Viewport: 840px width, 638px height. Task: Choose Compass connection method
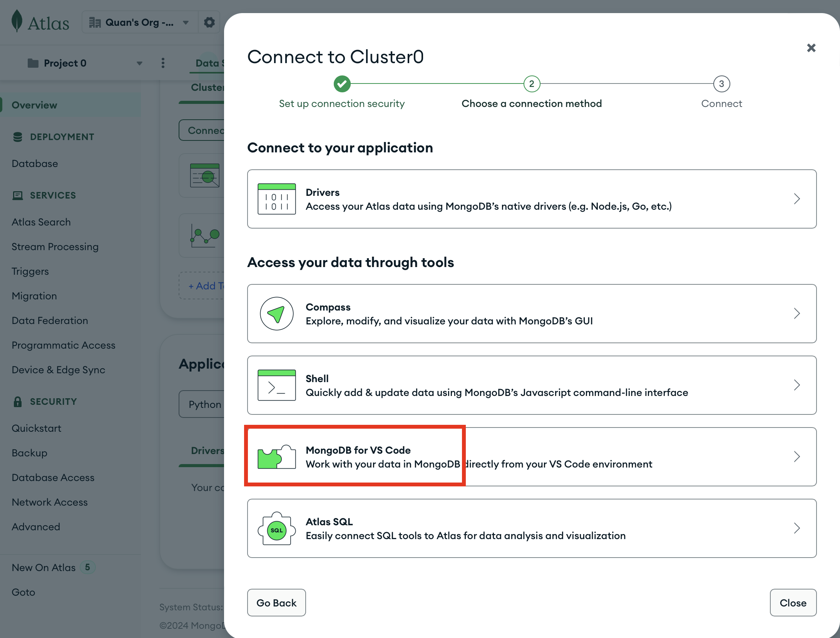[532, 314]
